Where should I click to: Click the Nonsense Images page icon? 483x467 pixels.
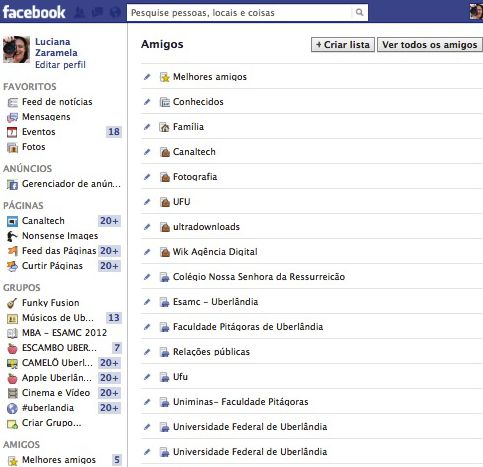12,236
